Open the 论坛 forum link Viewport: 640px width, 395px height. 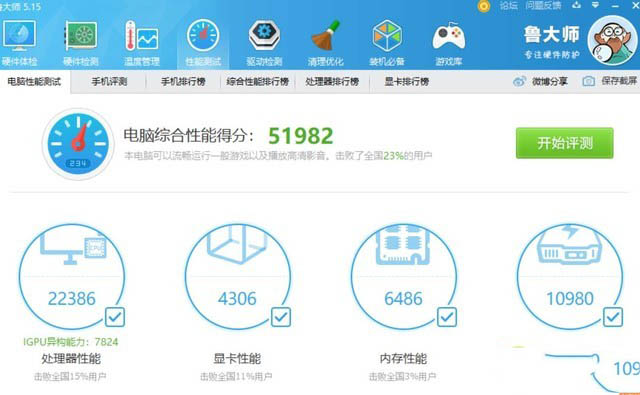tap(509, 5)
